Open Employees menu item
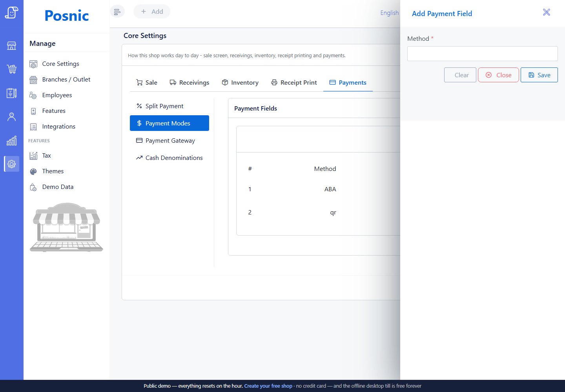 (x=57, y=95)
